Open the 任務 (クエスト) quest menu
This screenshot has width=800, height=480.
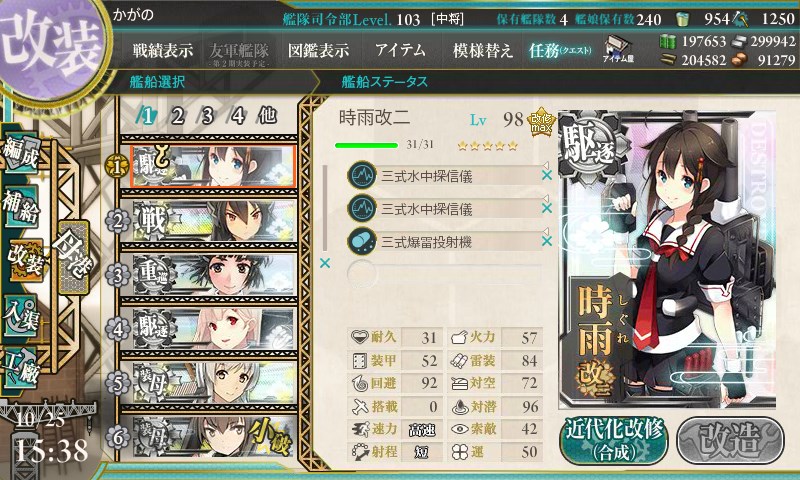(x=560, y=50)
